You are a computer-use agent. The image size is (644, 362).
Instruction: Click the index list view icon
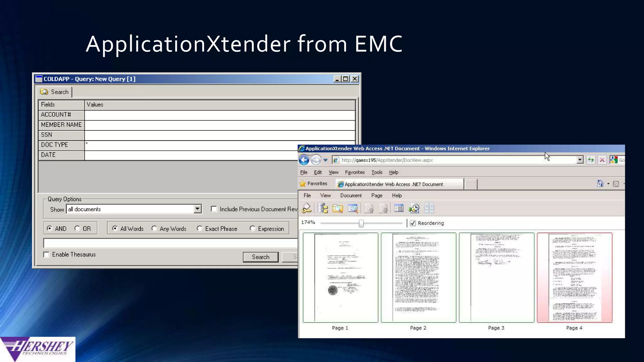click(x=399, y=208)
